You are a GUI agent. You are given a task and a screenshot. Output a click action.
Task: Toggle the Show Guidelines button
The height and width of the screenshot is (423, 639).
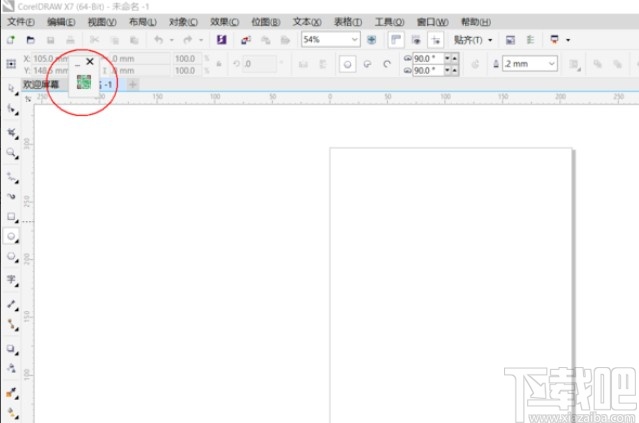436,40
